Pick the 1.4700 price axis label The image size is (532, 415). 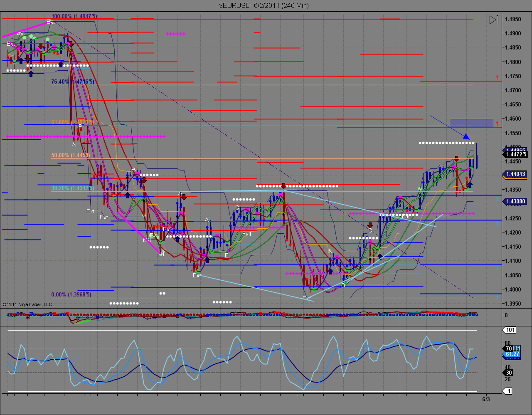[513, 91]
